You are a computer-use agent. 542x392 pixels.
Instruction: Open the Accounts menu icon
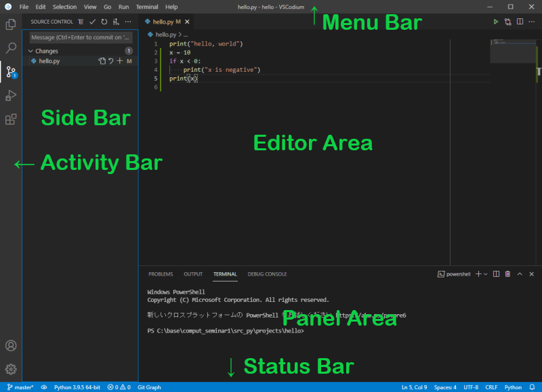pyautogui.click(x=11, y=345)
